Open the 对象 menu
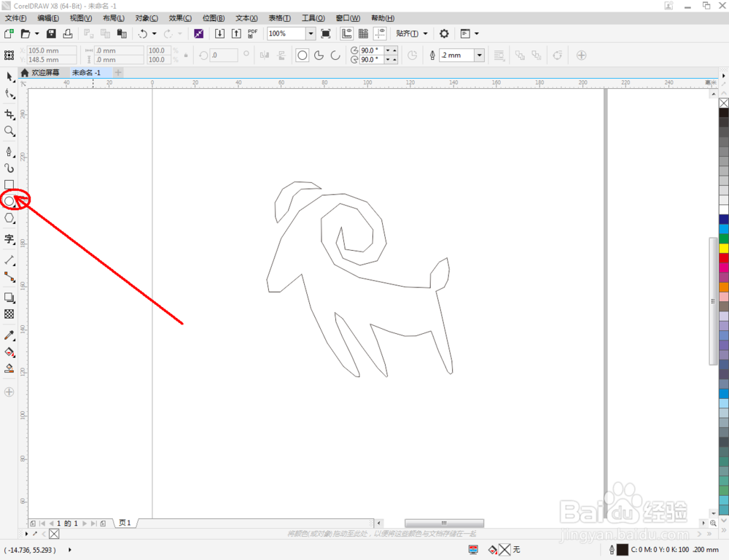Image resolution: width=729 pixels, height=560 pixels. tap(147, 18)
